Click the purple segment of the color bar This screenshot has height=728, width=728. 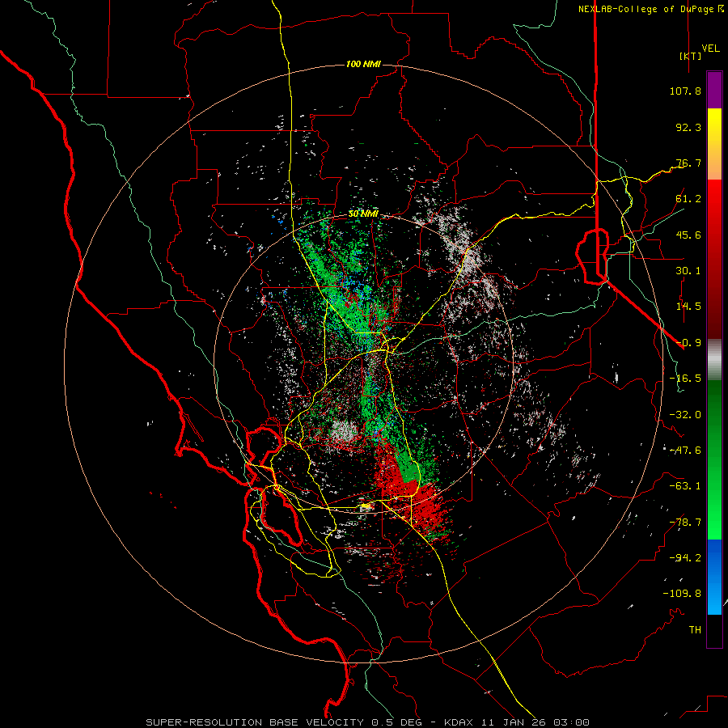tap(714, 91)
